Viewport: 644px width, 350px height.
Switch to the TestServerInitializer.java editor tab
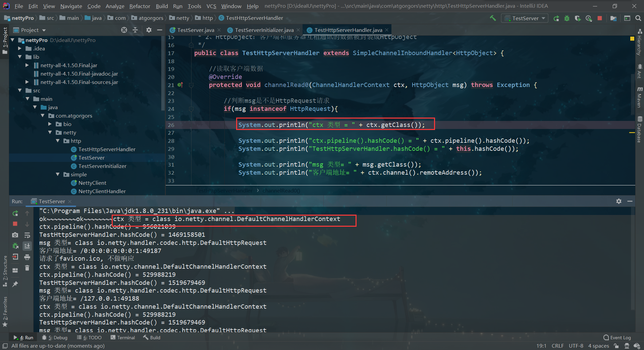(263, 30)
